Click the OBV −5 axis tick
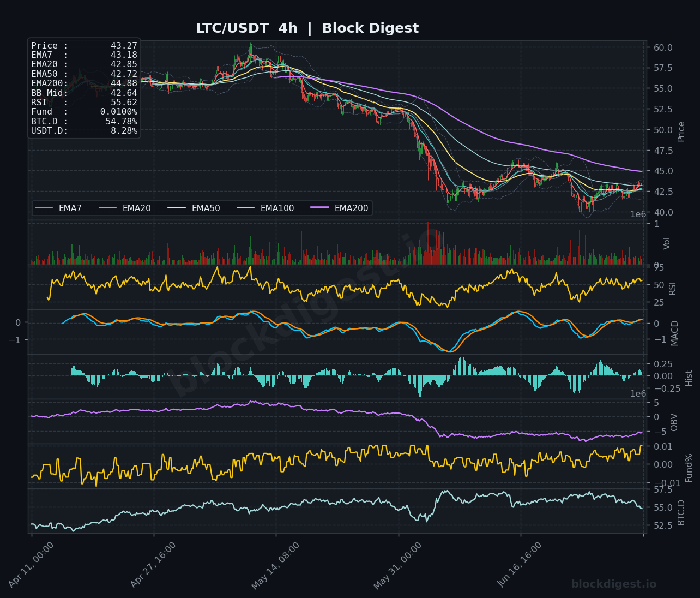The image size is (700, 598). pyautogui.click(x=660, y=432)
